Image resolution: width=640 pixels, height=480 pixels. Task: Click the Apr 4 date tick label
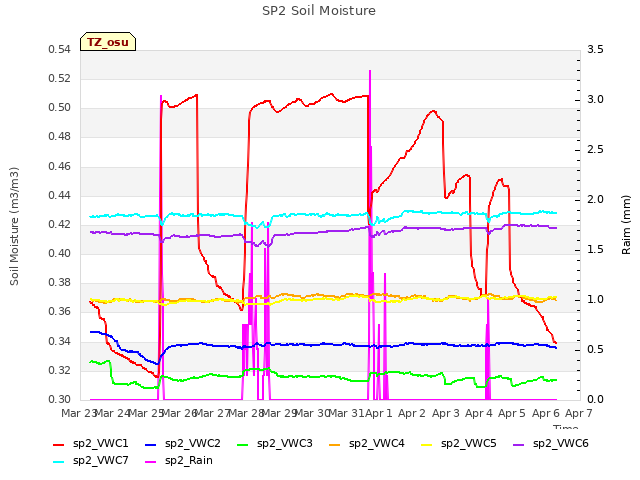(x=479, y=413)
